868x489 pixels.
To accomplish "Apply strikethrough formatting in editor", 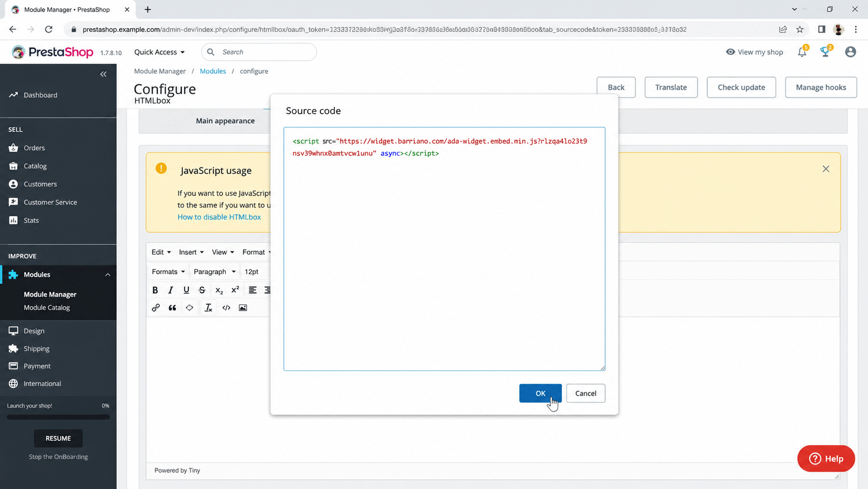I will (202, 290).
